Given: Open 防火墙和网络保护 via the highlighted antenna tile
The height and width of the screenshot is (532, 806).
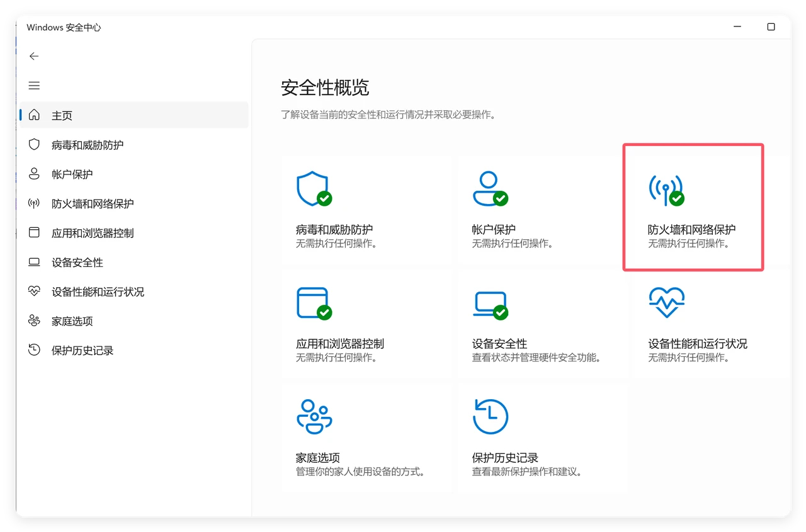Looking at the screenshot, I should 666,189.
